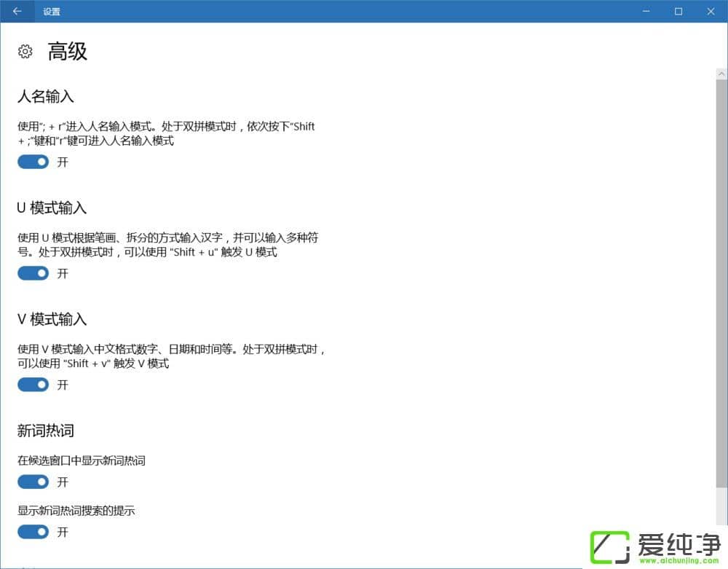Click the 设置 label in the title bar
Screen dimensions: 728x569
(52, 11)
